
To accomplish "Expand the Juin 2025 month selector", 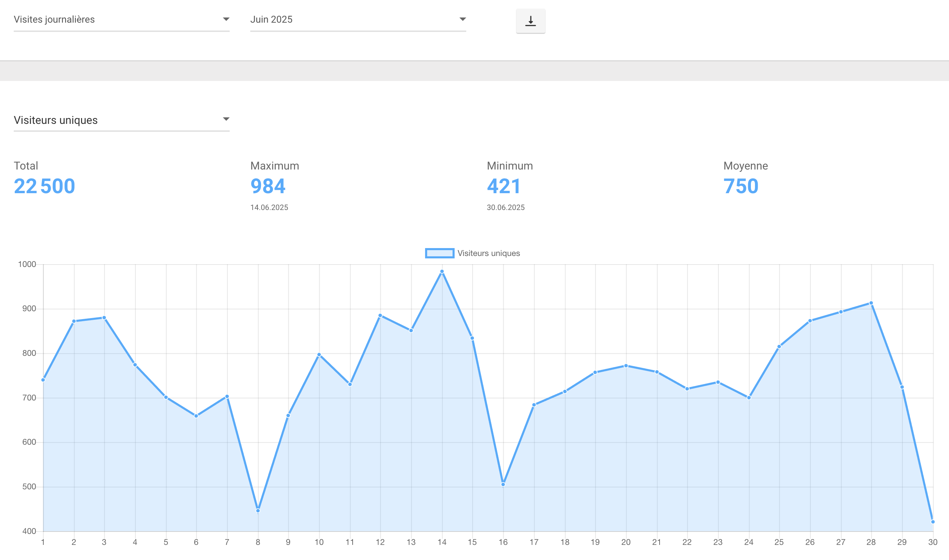I will [351, 20].
